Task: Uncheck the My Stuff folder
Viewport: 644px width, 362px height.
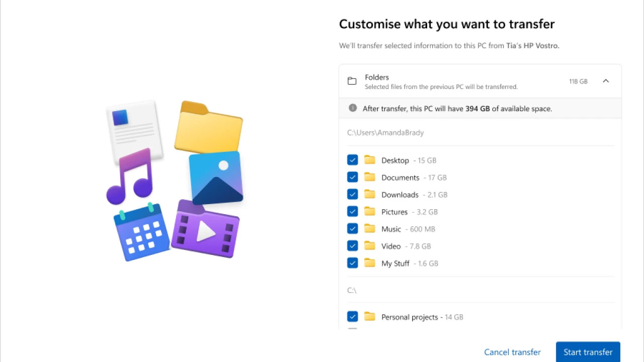Action: point(352,262)
